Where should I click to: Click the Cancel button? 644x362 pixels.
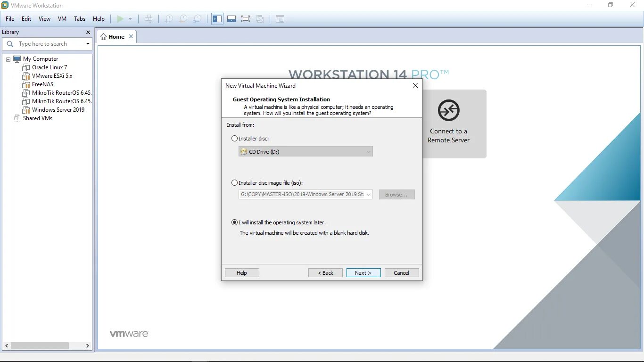pyautogui.click(x=402, y=273)
